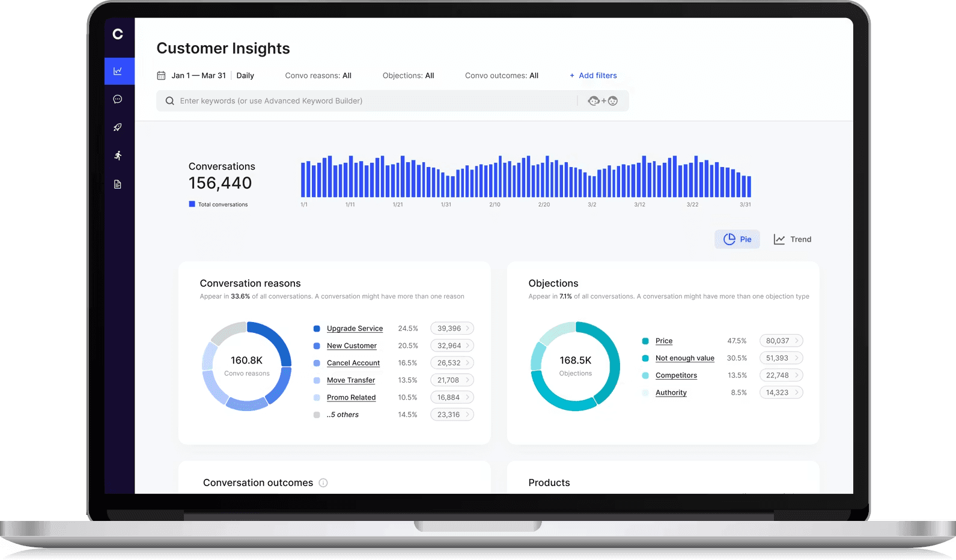Open the Convo reasons: All filter
Screen dimensions: 956x560
point(318,76)
